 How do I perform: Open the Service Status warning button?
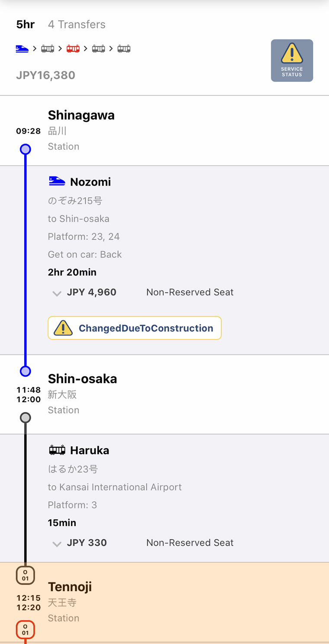click(x=292, y=61)
